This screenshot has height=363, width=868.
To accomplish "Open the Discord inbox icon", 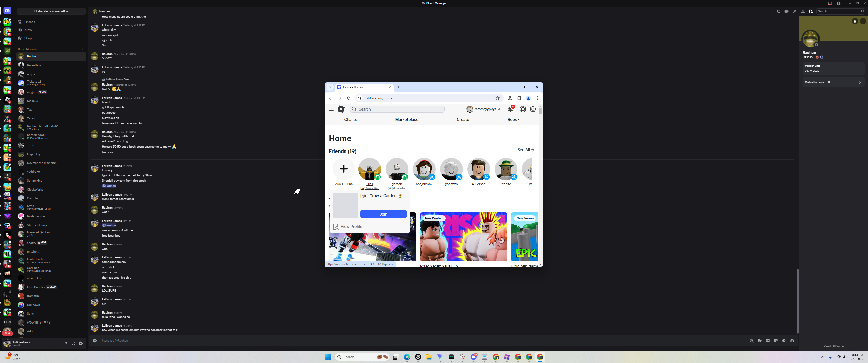I will pyautogui.click(x=830, y=3).
